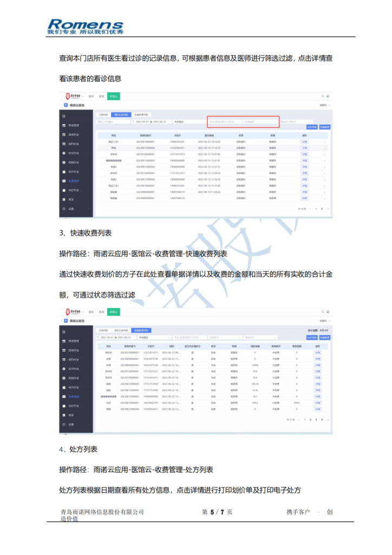Open store dropdown in lower screenshot filter bar

[154, 337]
